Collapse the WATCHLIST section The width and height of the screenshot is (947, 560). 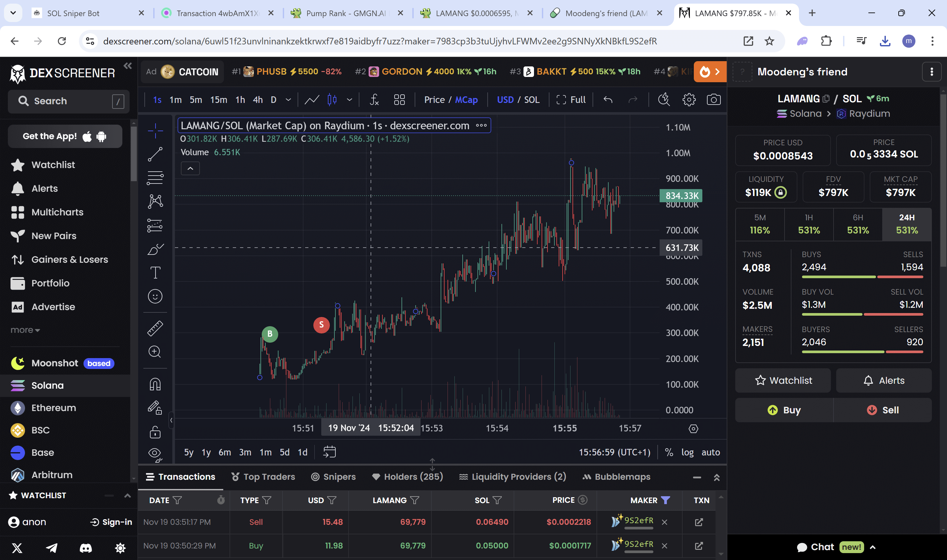click(128, 496)
